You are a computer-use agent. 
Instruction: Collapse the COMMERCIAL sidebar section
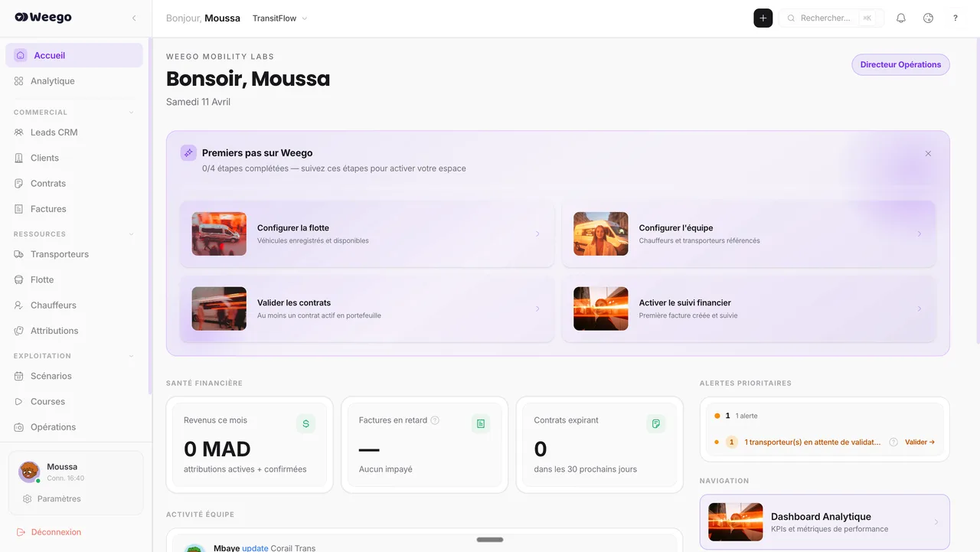[x=131, y=112]
